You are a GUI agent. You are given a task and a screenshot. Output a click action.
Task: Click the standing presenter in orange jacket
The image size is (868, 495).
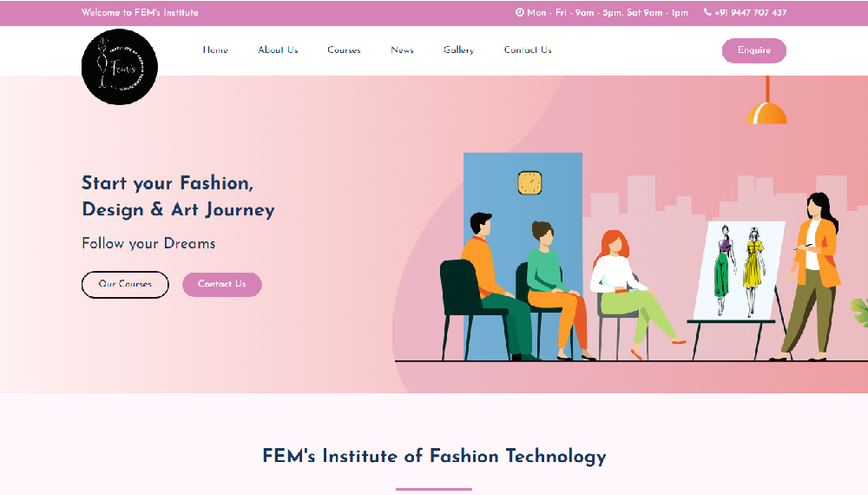tap(811, 277)
